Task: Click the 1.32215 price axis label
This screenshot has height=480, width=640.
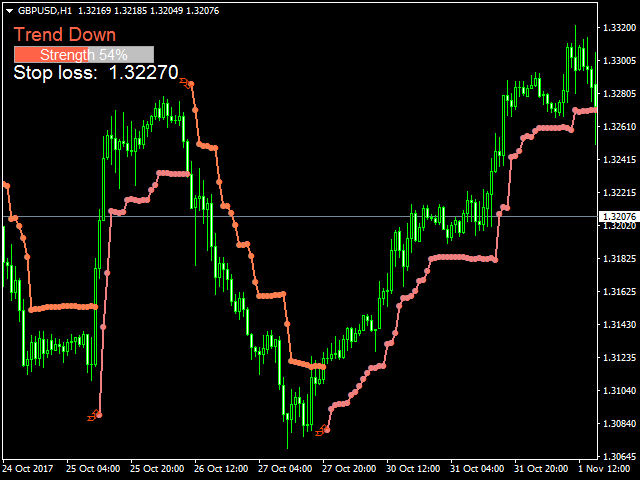Action: (x=619, y=193)
